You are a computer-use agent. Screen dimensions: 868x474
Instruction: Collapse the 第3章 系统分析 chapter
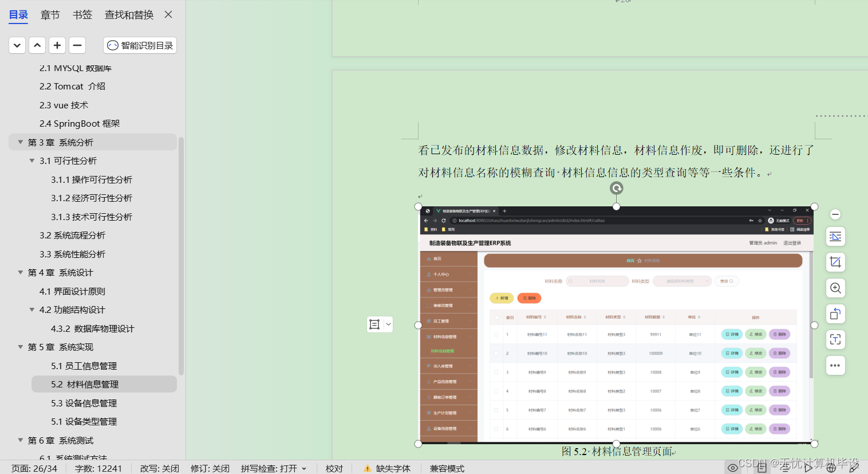[x=21, y=142]
